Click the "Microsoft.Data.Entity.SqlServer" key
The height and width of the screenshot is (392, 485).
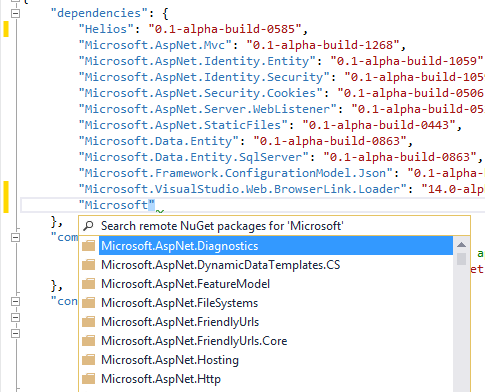[x=194, y=157]
